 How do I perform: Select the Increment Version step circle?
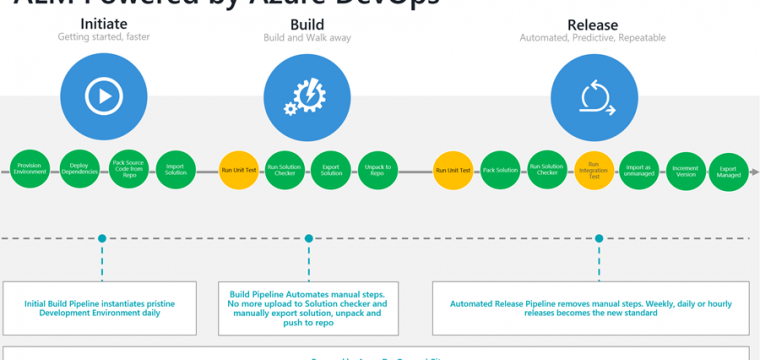685,171
